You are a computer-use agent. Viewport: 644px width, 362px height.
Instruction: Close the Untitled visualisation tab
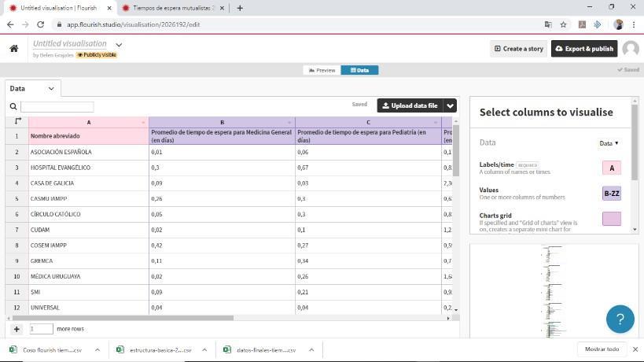(x=109, y=8)
